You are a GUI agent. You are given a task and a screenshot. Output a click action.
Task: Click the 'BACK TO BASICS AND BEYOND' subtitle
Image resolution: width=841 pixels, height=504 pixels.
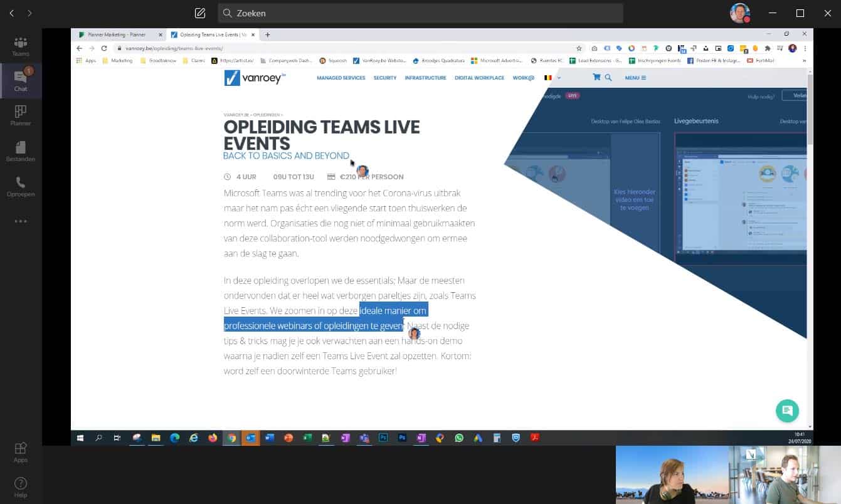tap(286, 155)
